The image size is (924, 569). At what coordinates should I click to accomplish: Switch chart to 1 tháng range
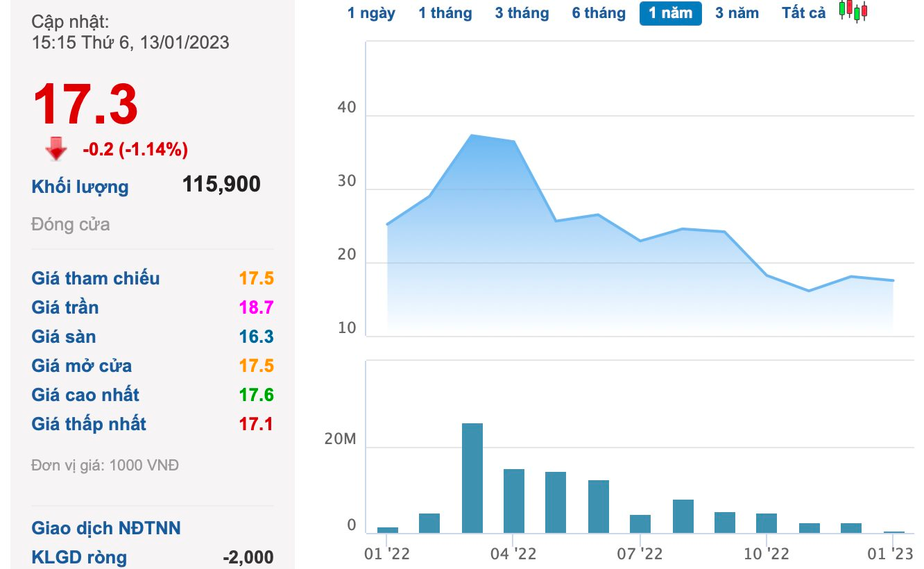click(445, 13)
